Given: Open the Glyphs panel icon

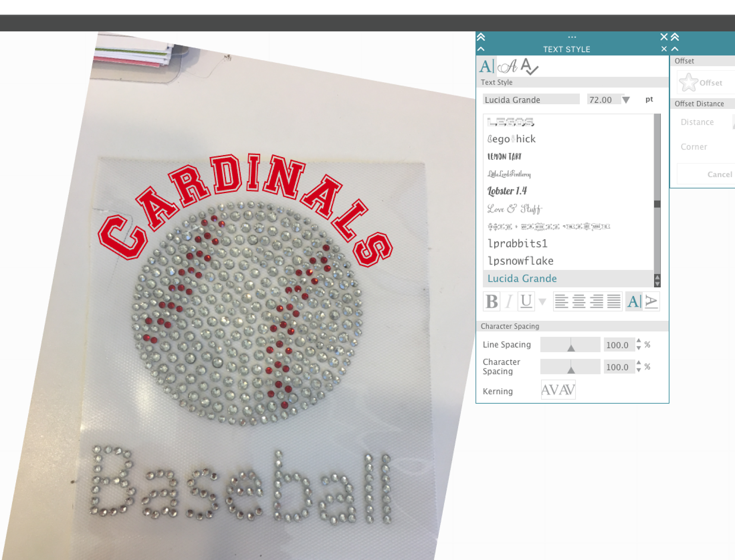Looking at the screenshot, I should coord(507,67).
